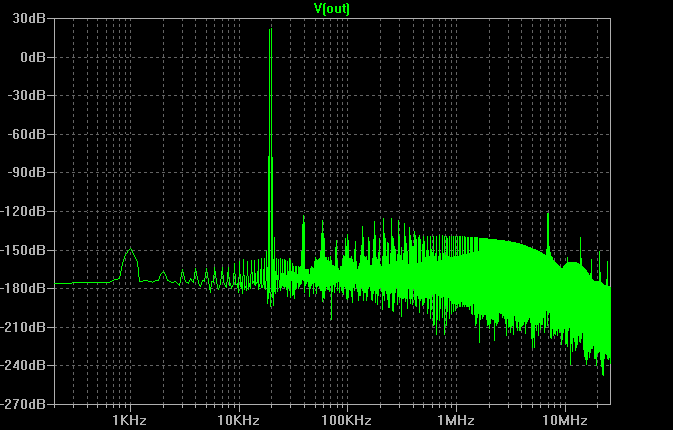Click the -180dB axis label
Viewport: 673px width, 430px height.
click(23, 288)
